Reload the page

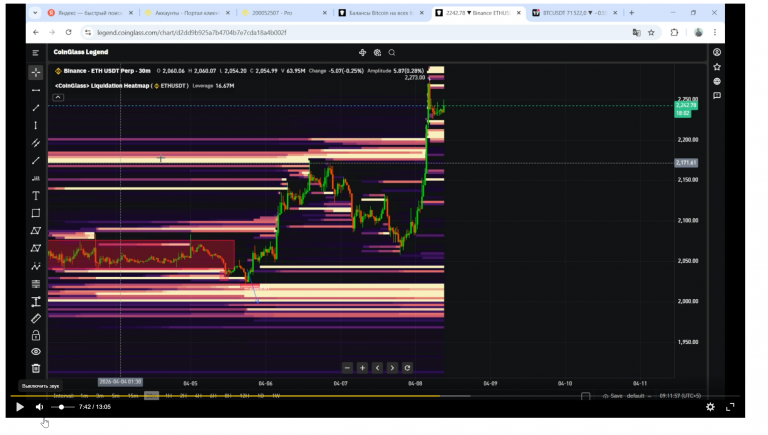pos(69,32)
